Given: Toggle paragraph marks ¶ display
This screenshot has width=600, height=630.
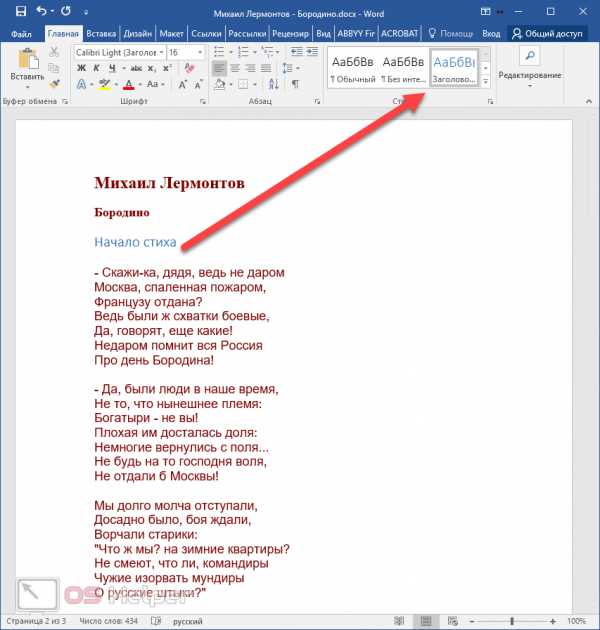Looking at the screenshot, I should [295, 84].
